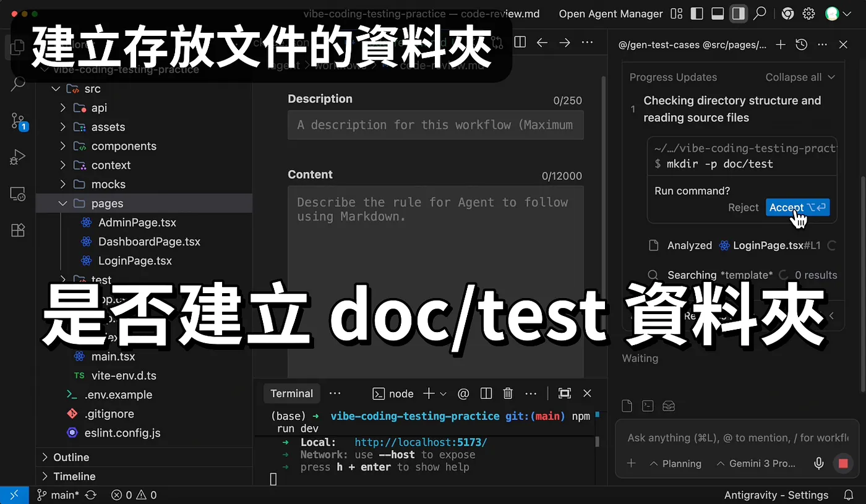Toggle the secondary side bar visibility
The width and height of the screenshot is (866, 504).
click(738, 14)
